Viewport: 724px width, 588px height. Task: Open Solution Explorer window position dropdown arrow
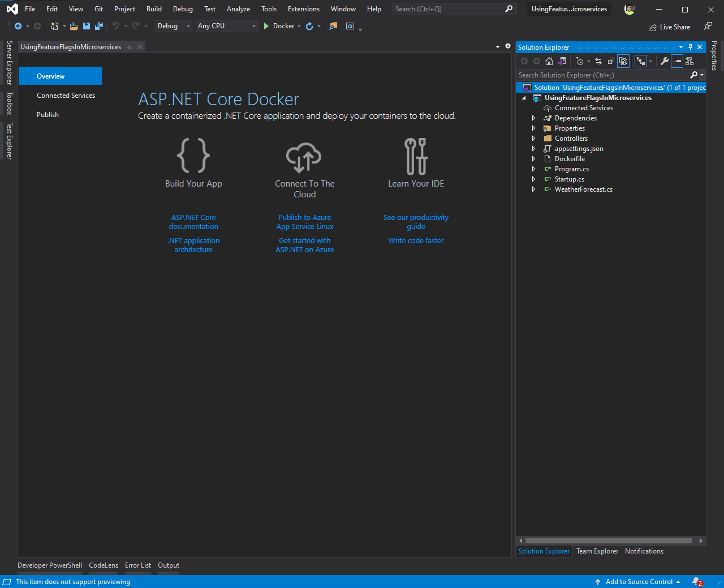pos(681,47)
